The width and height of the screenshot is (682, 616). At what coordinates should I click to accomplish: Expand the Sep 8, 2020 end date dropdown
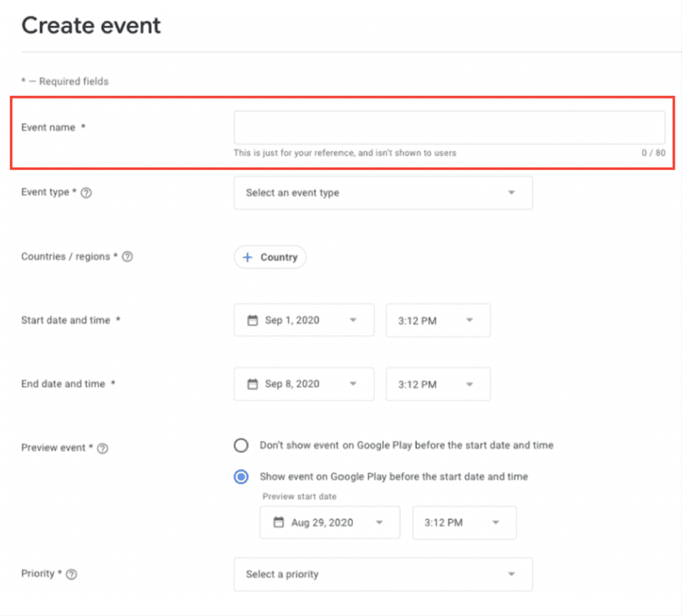[354, 384]
